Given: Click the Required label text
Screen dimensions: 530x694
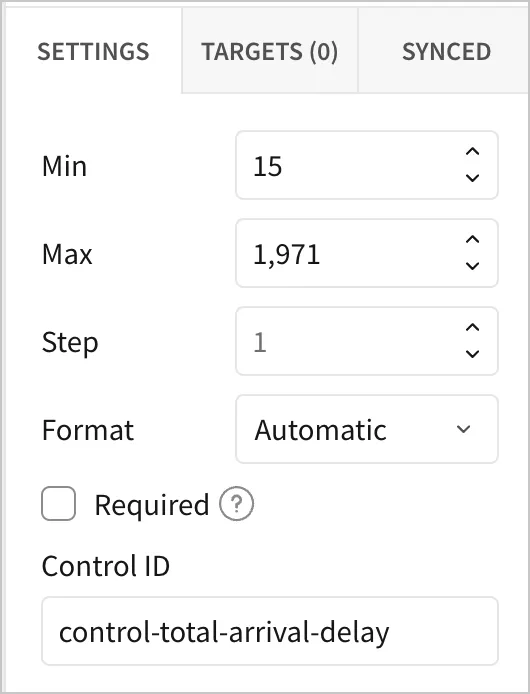Looking at the screenshot, I should (152, 505).
